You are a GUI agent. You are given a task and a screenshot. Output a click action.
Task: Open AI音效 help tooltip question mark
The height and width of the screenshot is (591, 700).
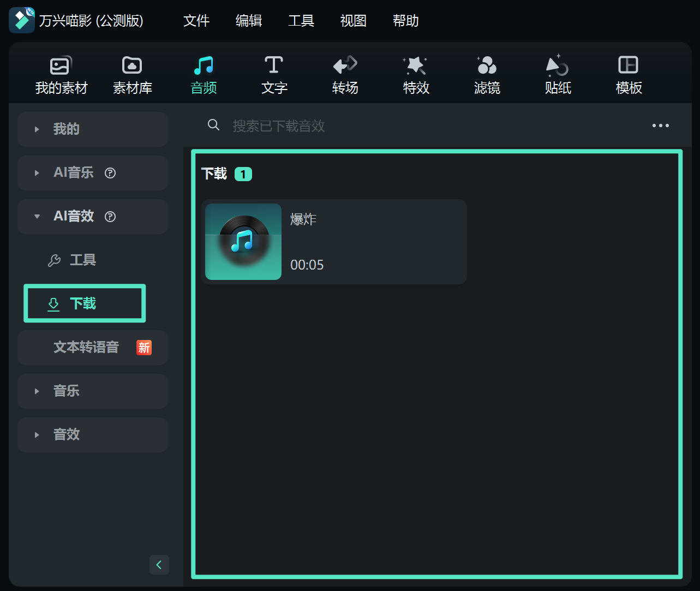click(x=110, y=217)
